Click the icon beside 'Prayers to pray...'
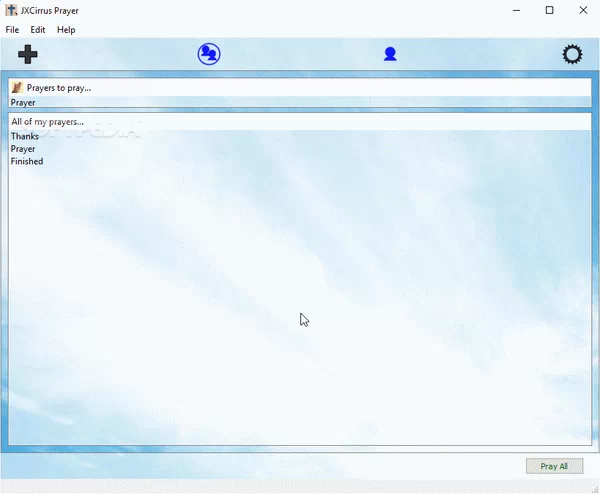 [17, 88]
